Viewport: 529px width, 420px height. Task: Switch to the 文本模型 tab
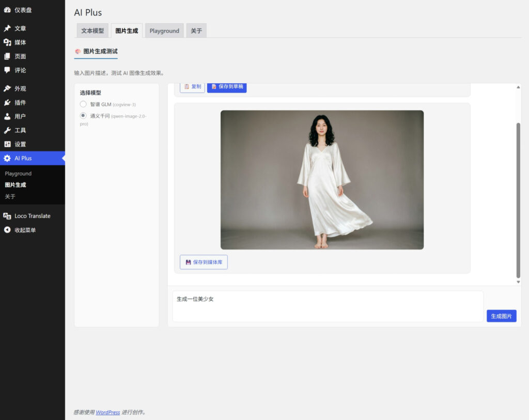(x=92, y=31)
